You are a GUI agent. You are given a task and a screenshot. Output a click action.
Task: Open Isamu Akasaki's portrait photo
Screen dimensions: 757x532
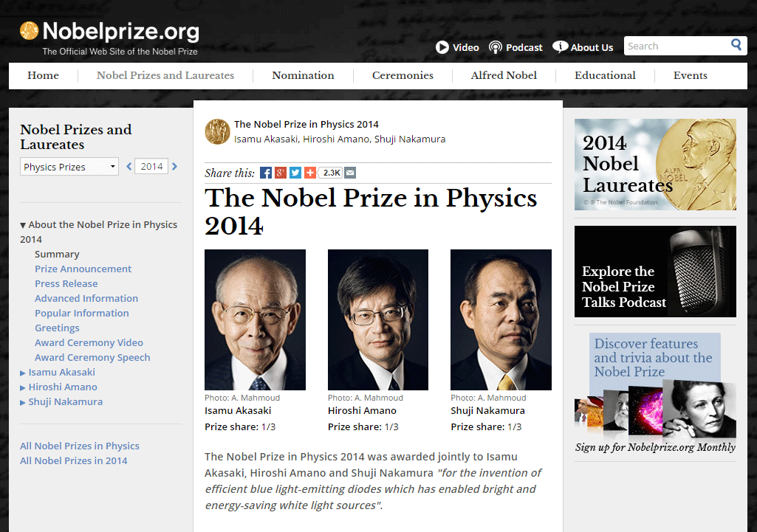pyautogui.click(x=255, y=319)
